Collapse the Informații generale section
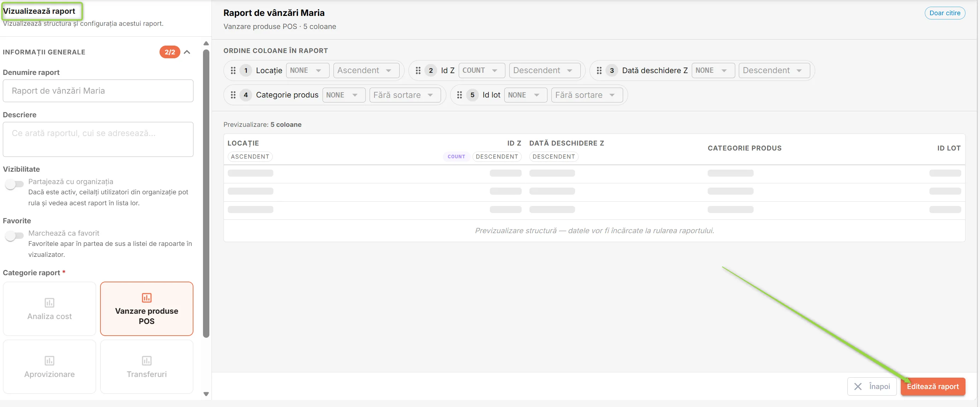This screenshot has height=407, width=980. (187, 52)
